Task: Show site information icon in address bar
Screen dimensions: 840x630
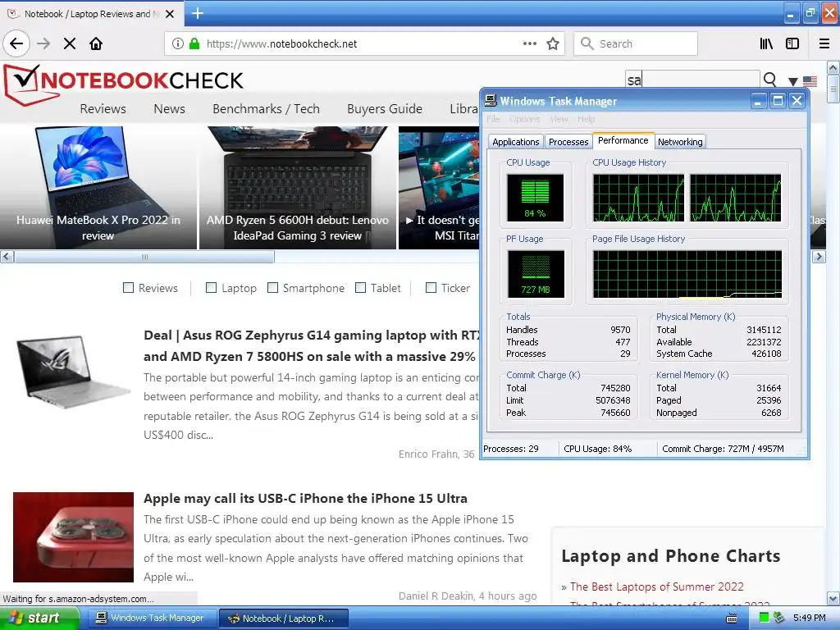Action: 178,43
